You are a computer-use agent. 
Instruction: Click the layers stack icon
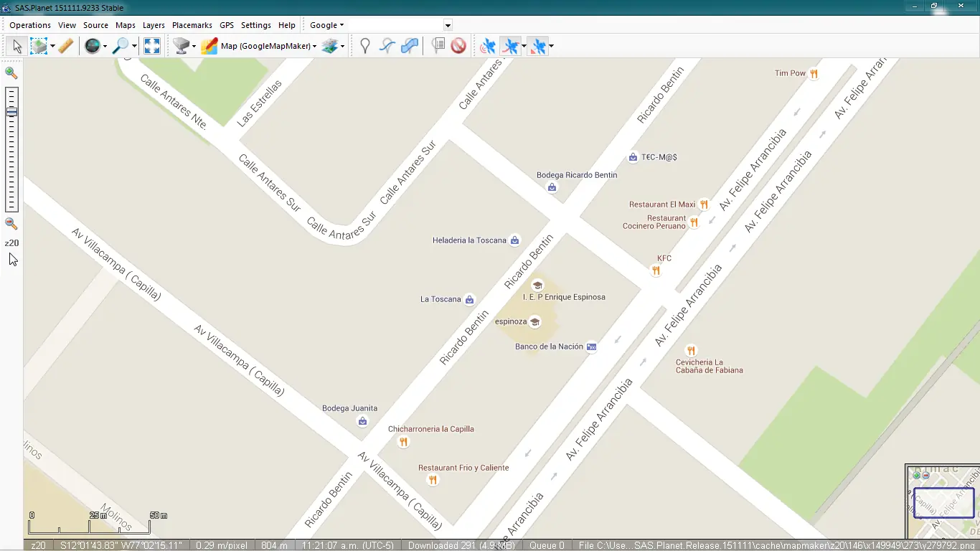[329, 46]
